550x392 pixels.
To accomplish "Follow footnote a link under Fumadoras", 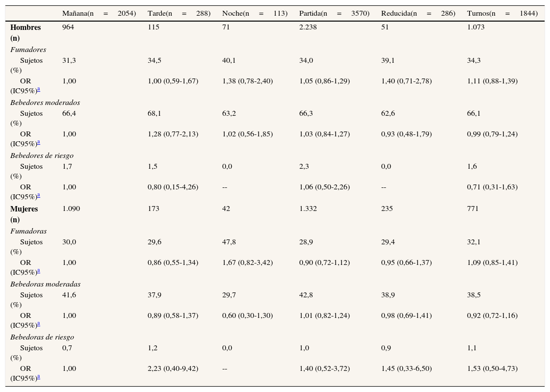I will coord(39,271).
